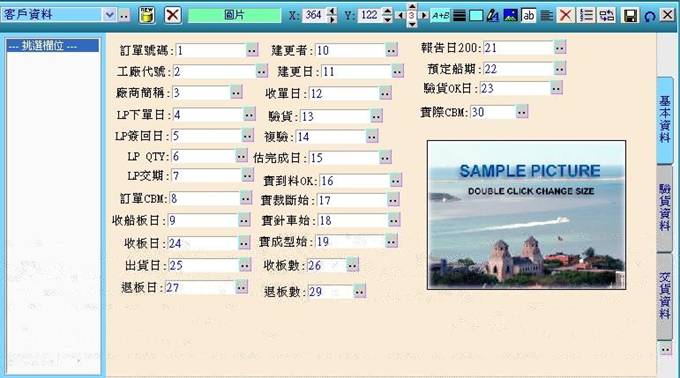Switch to the 基本資料 side tab
This screenshot has height=378, width=680.
click(665, 120)
